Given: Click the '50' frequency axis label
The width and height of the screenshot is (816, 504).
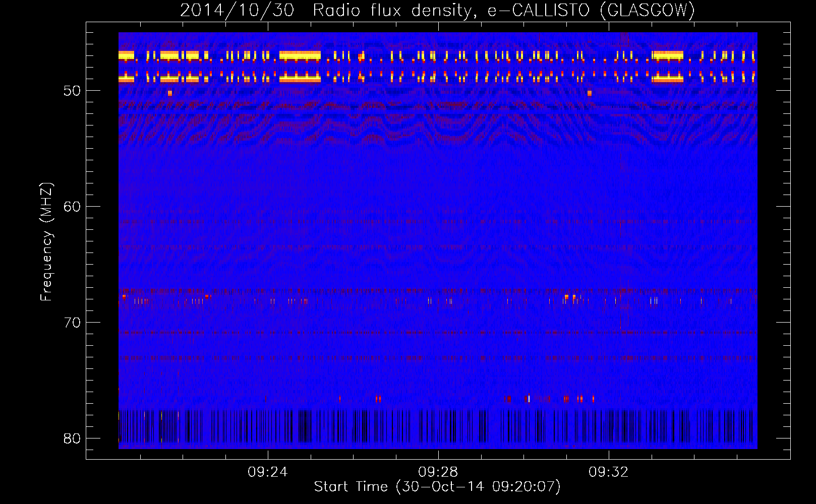Looking at the screenshot, I should pos(72,91).
